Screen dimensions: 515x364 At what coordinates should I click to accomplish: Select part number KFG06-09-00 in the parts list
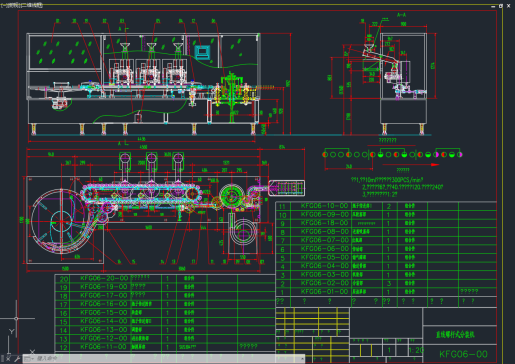[324, 214]
